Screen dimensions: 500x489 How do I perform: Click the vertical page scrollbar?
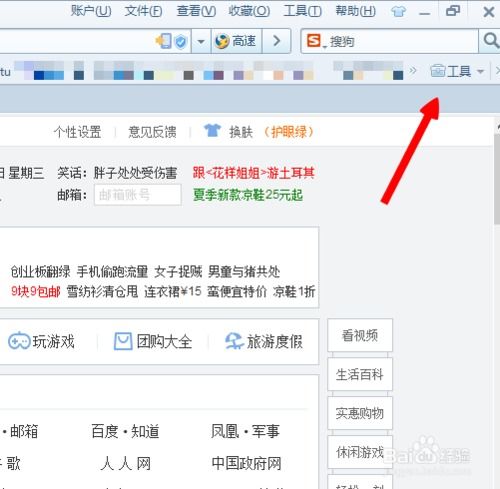coord(497,180)
